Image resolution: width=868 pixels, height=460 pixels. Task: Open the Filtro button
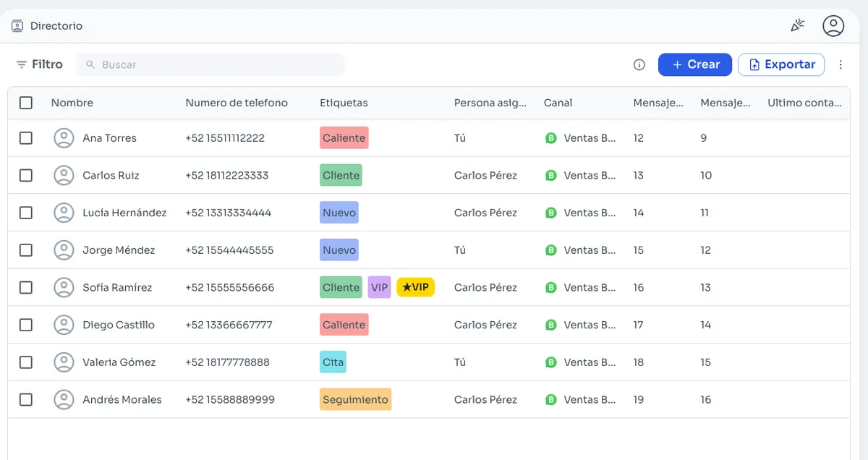point(40,64)
